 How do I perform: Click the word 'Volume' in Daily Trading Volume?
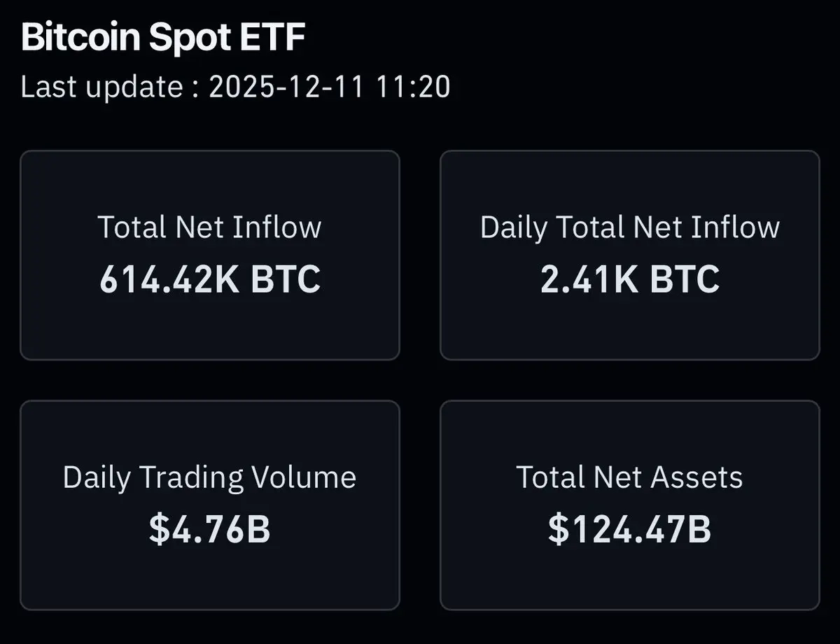(x=303, y=477)
